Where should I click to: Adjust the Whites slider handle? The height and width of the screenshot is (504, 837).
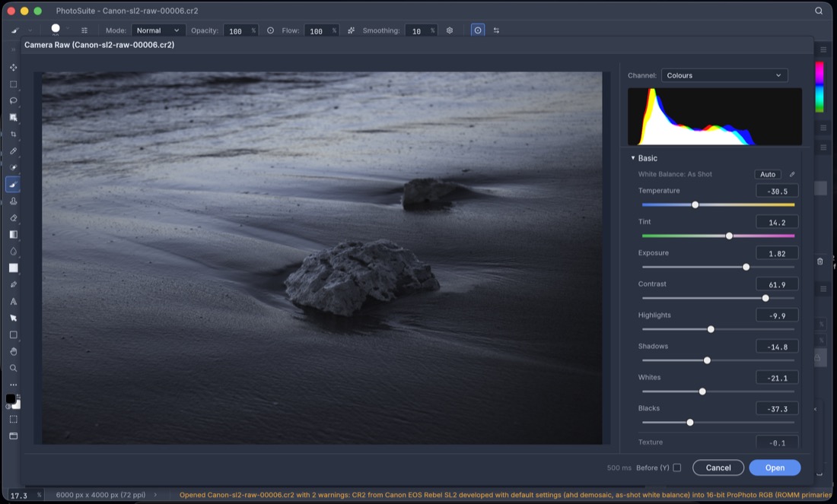click(702, 391)
